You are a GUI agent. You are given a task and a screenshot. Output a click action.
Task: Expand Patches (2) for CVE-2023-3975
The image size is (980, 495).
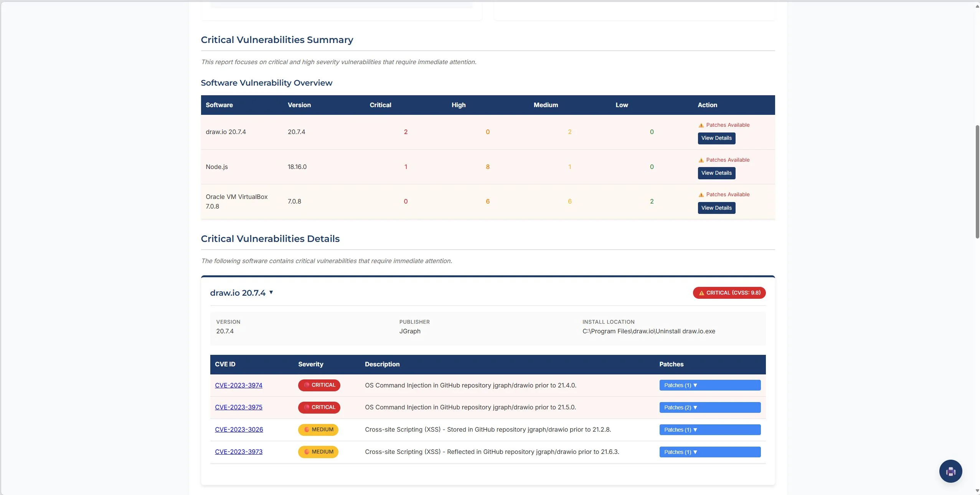pos(710,407)
